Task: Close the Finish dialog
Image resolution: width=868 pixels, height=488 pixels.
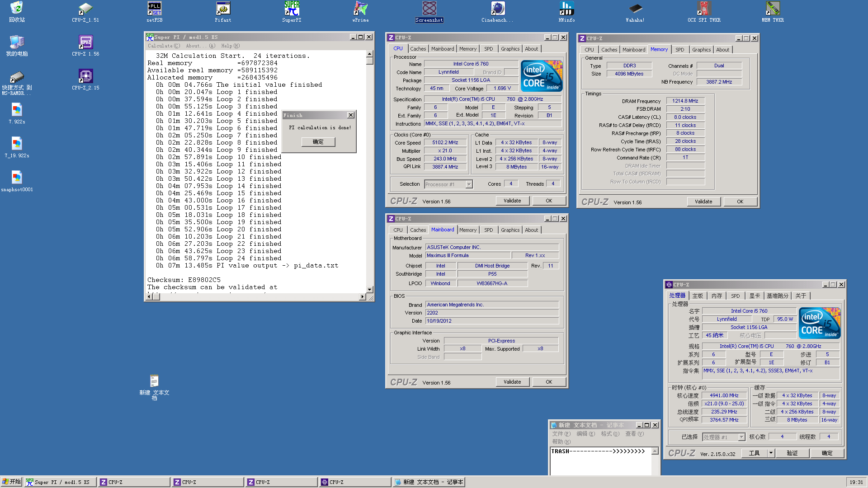Action: (350, 115)
